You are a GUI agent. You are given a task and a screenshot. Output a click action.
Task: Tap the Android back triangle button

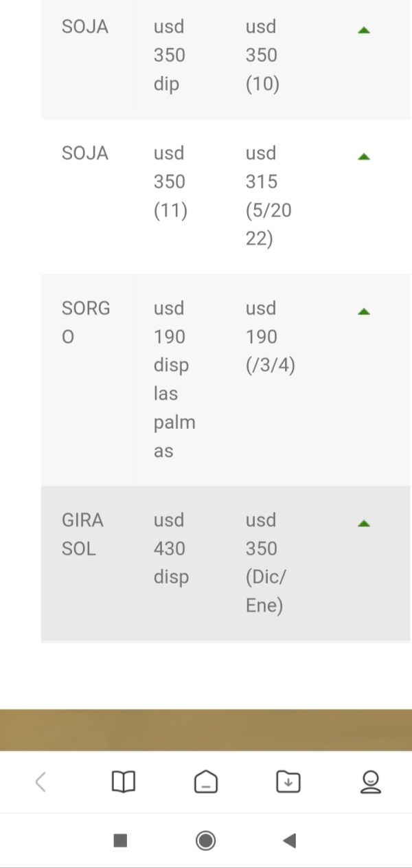coord(290,840)
